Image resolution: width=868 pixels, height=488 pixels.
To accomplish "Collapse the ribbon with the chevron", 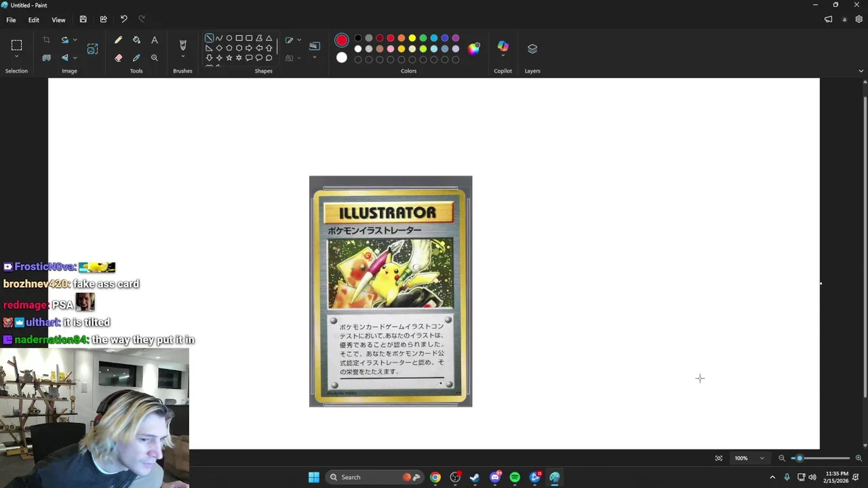I will pyautogui.click(x=861, y=70).
